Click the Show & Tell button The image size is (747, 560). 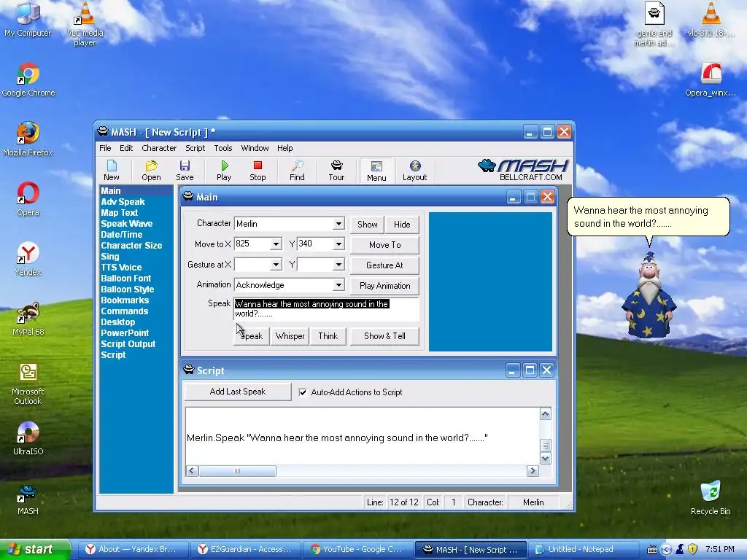tap(384, 336)
